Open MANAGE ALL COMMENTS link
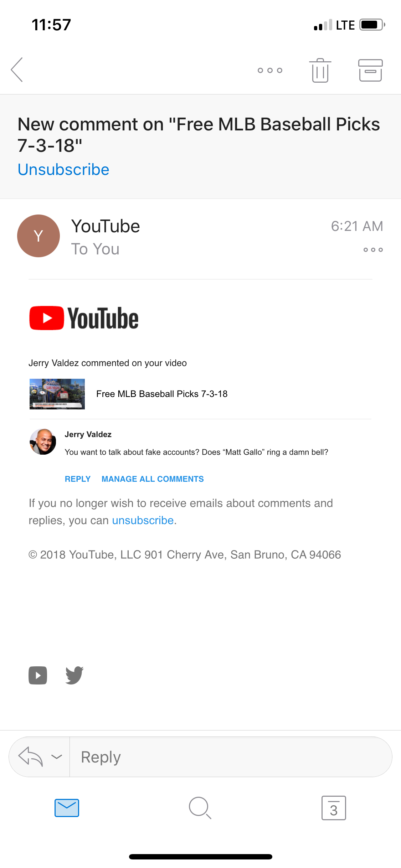This screenshot has width=401, height=868. tap(153, 479)
